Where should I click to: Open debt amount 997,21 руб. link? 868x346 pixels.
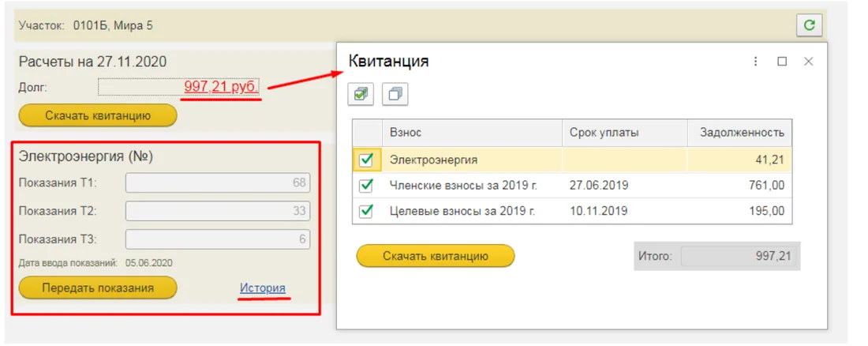222,87
